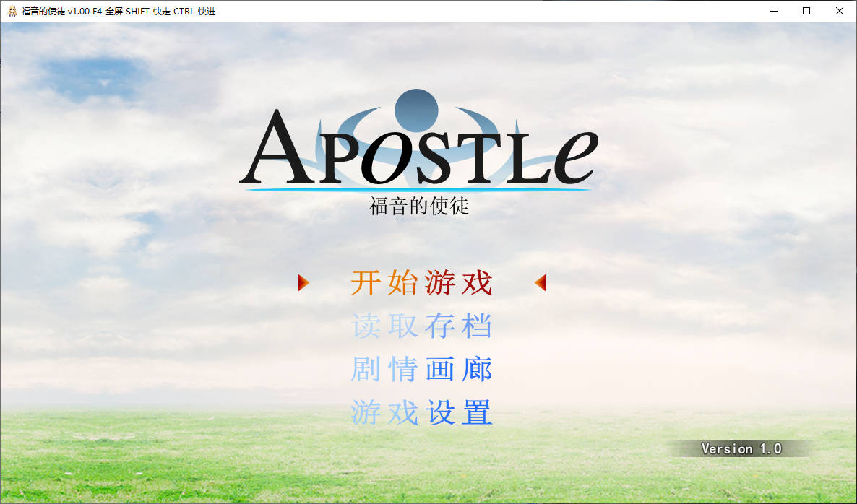Start a new game via 开始游戏
Screen dimensions: 857x504
(421, 283)
